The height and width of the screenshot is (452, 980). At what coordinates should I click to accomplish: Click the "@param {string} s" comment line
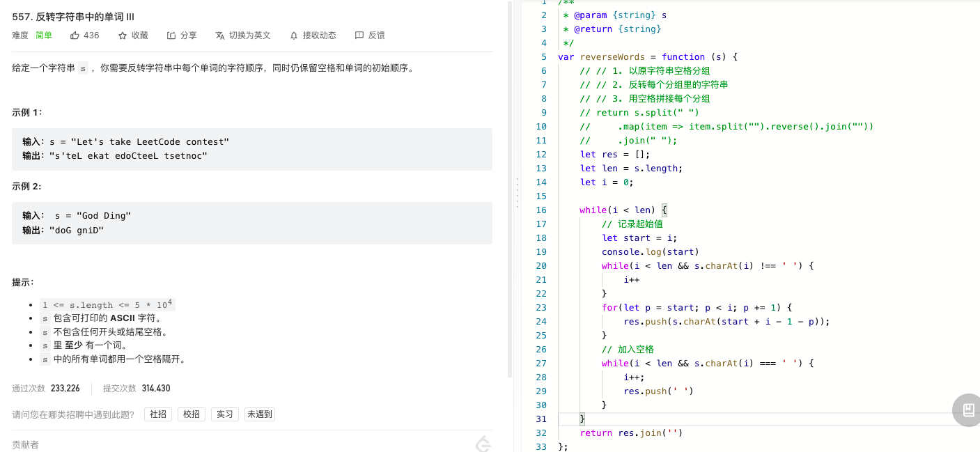(615, 15)
